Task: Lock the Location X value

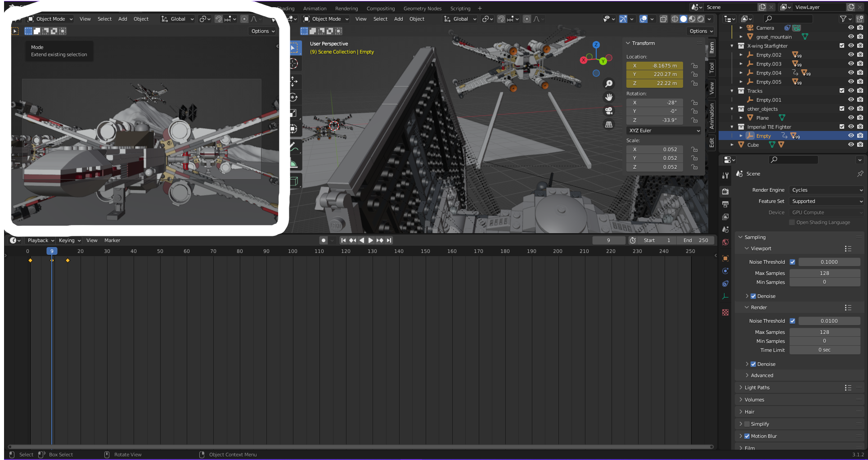Action: (x=694, y=66)
